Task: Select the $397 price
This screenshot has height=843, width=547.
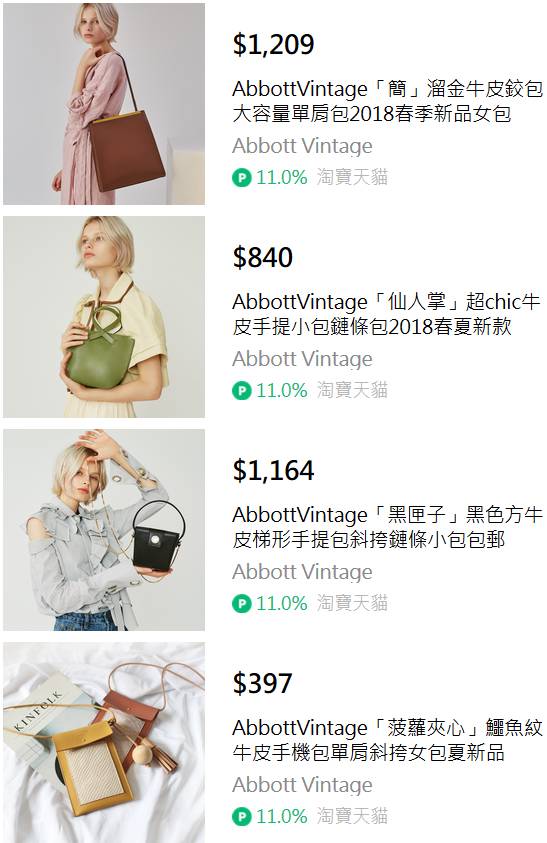Action: (x=262, y=683)
